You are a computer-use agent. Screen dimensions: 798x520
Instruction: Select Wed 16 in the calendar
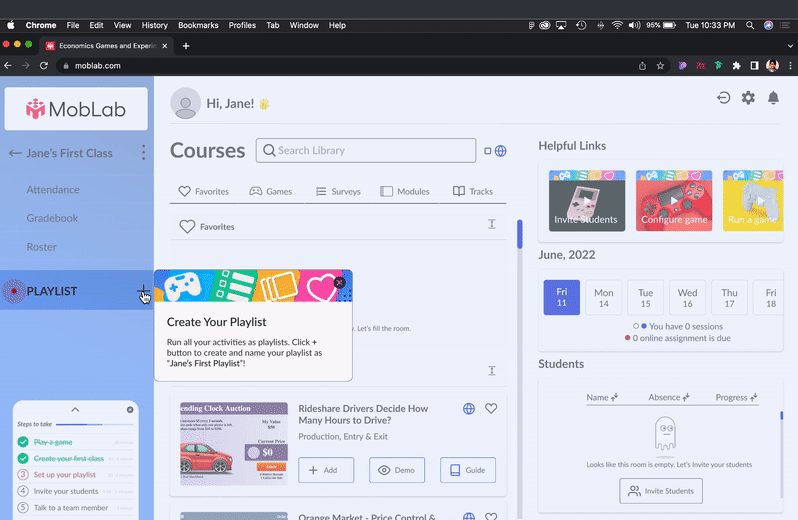[687, 297]
